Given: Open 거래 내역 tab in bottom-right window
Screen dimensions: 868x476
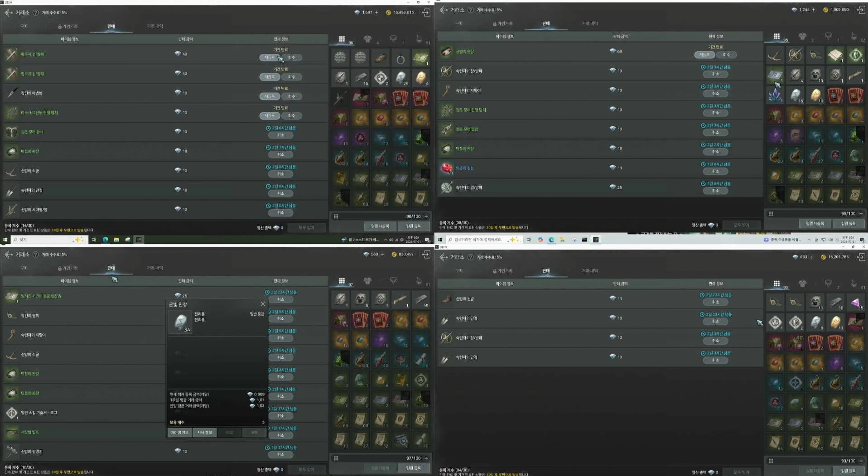Looking at the screenshot, I should (590, 271).
